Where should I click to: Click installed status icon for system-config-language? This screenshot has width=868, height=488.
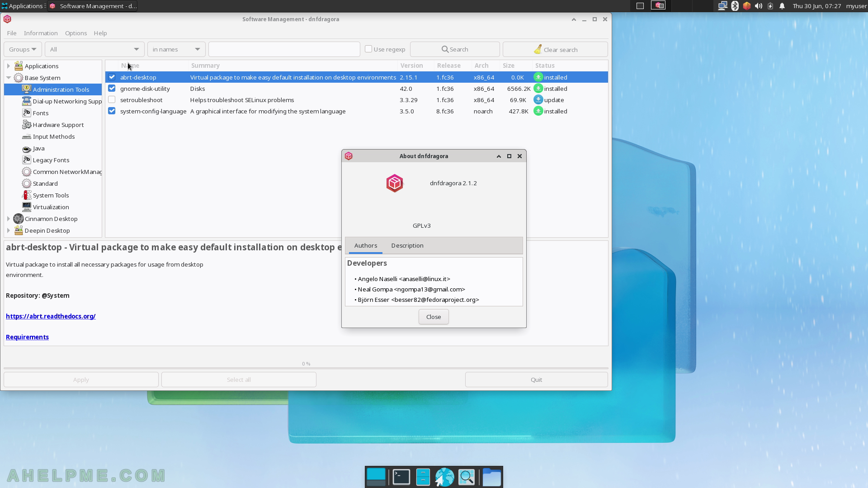pos(538,111)
